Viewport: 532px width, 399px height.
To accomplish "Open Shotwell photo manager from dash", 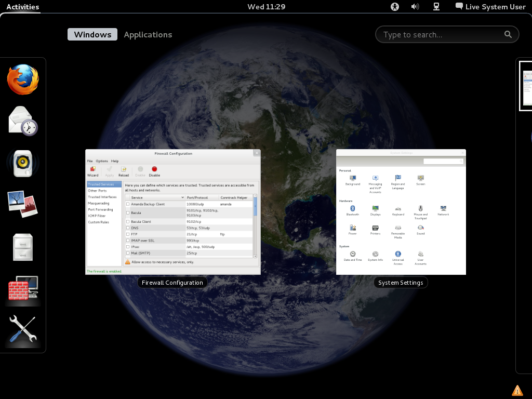I will (23, 204).
